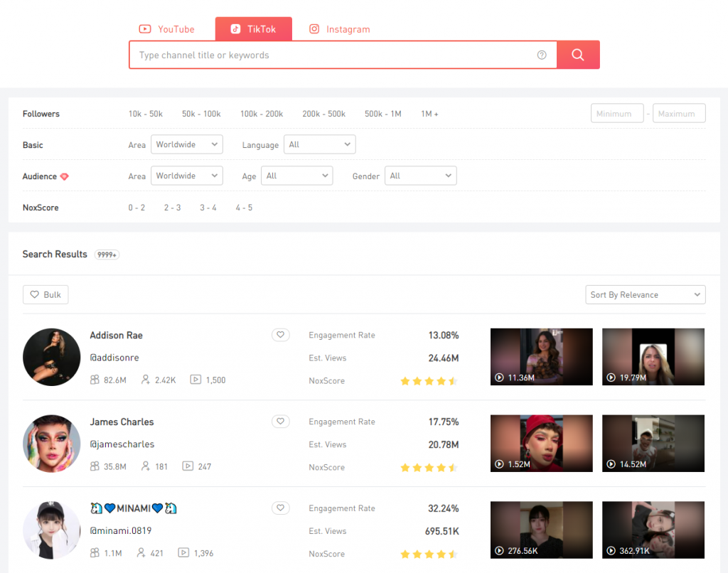The width and height of the screenshot is (728, 573).
Task: Open Addison Rae's profile name link
Action: pyautogui.click(x=116, y=336)
